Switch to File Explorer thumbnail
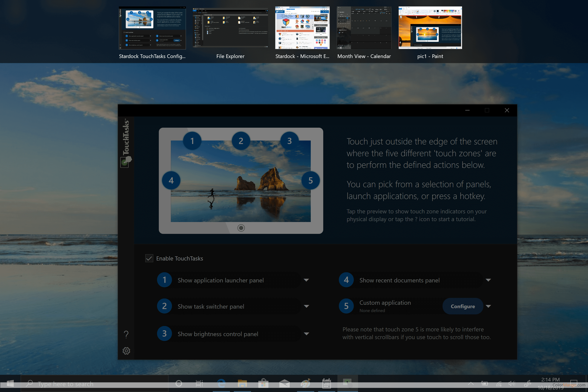Image resolution: width=588 pixels, height=392 pixels. pos(230,28)
